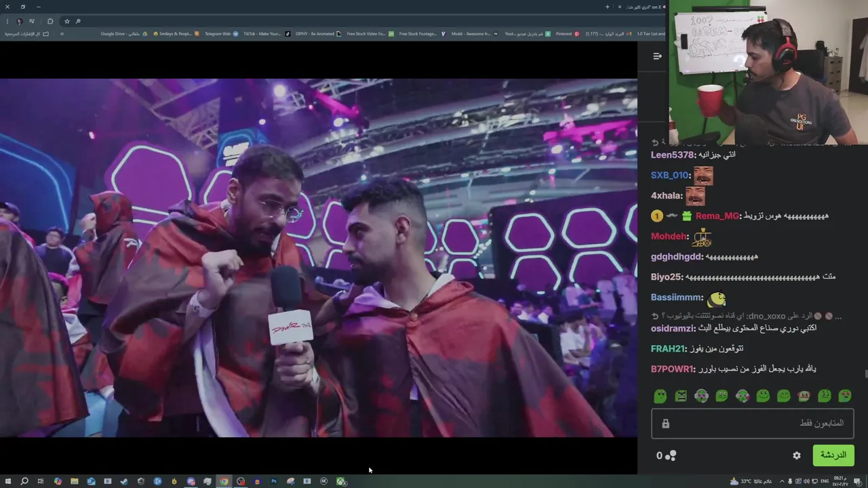Open the GIPHY - Be Animated bookmark
Image resolution: width=868 pixels, height=488 pixels.
(319, 34)
